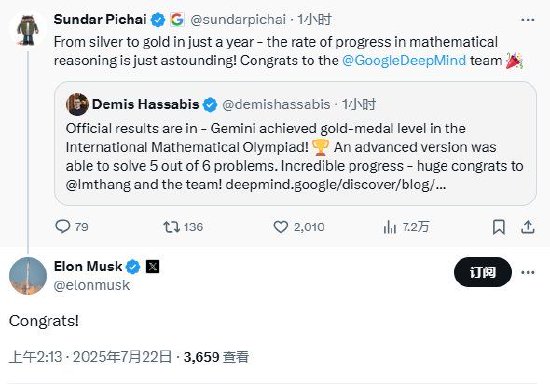
Task: View tweet analytics bar chart icon
Action: coord(390,227)
